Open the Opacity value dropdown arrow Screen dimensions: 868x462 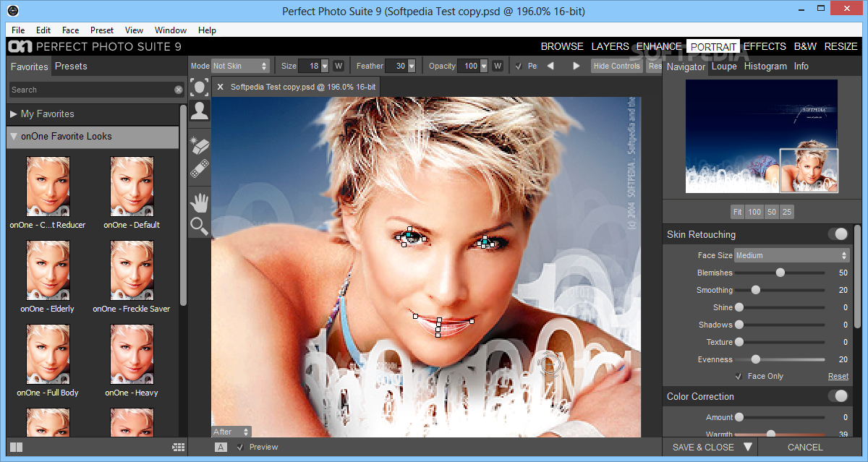(484, 66)
